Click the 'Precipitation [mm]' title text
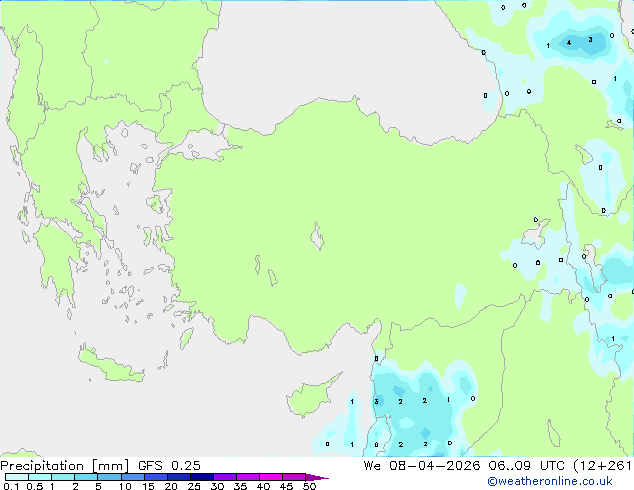The height and width of the screenshot is (490, 634). pyautogui.click(x=65, y=466)
